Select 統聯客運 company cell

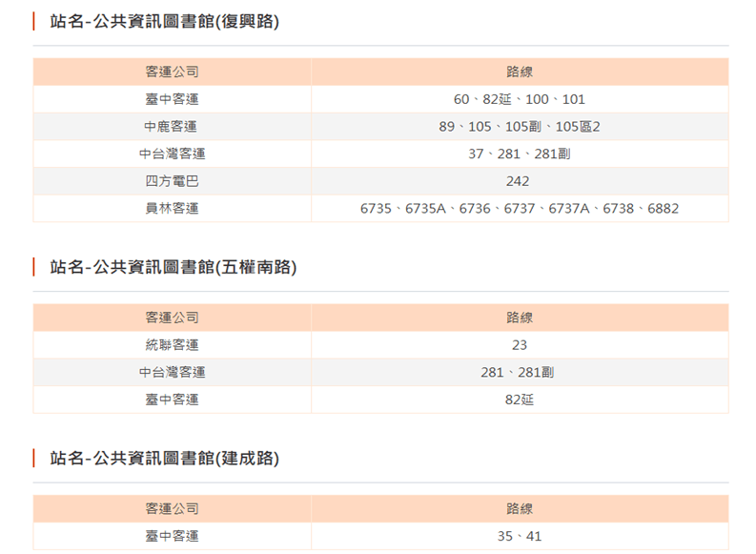[173, 345]
